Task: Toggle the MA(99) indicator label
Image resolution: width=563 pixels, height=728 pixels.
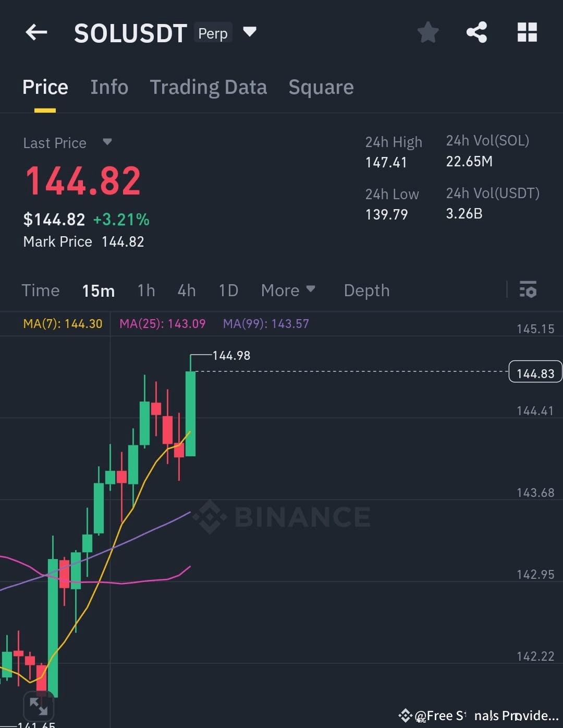Action: point(265,323)
